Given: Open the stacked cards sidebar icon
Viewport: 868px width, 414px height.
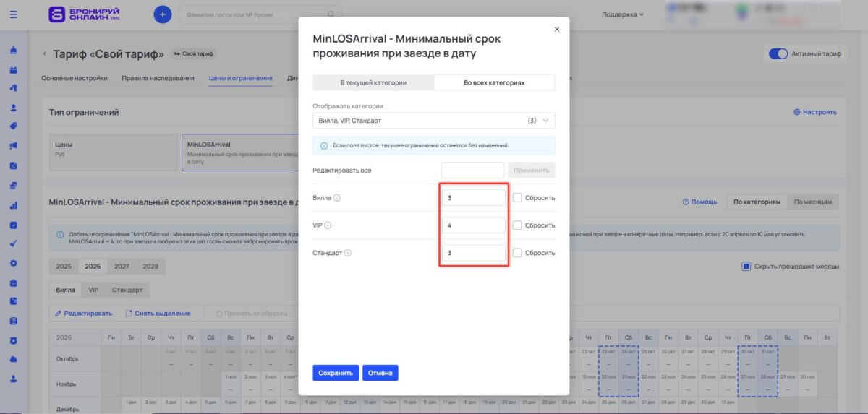Looking at the screenshot, I should tap(14, 185).
